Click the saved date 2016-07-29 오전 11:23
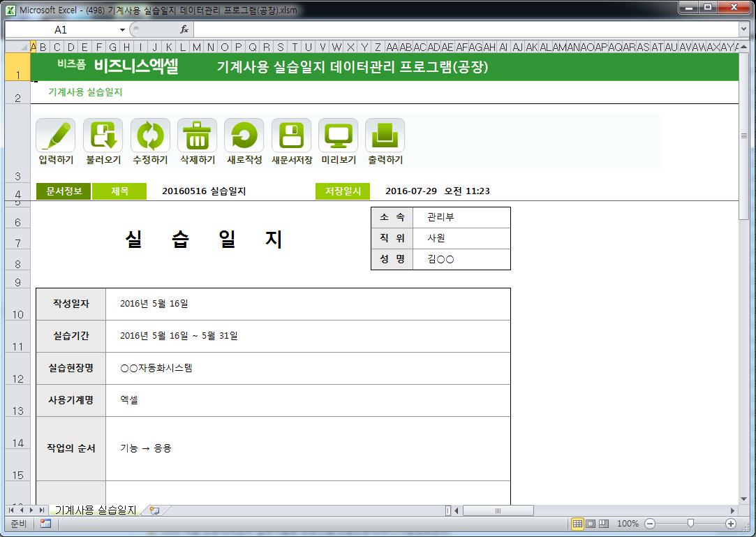Viewport: 756px width, 537px height. (437, 191)
